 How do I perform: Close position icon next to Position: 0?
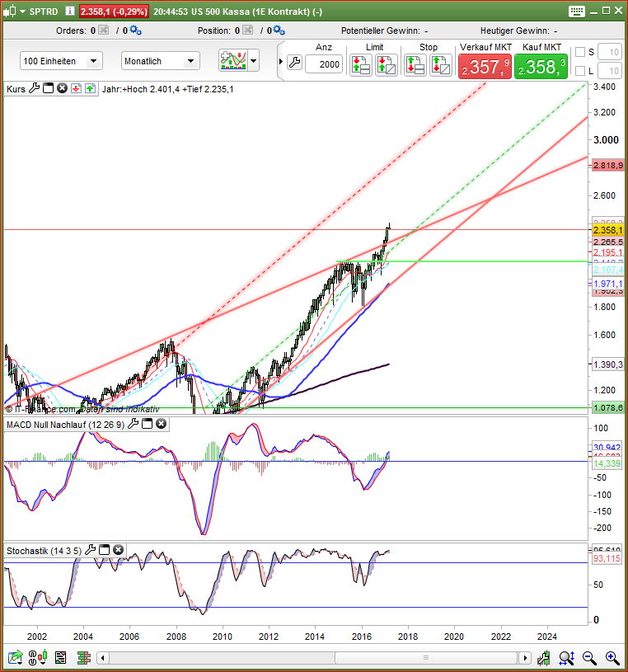pyautogui.click(x=247, y=30)
